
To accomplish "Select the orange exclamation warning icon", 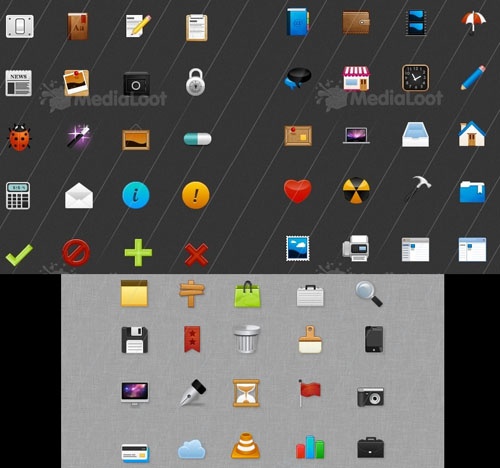I will (196, 195).
